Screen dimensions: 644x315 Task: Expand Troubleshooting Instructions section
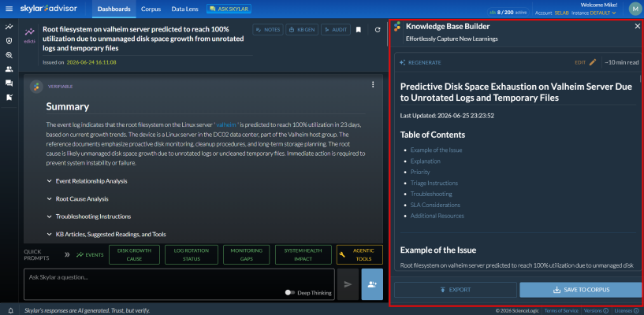coord(89,217)
